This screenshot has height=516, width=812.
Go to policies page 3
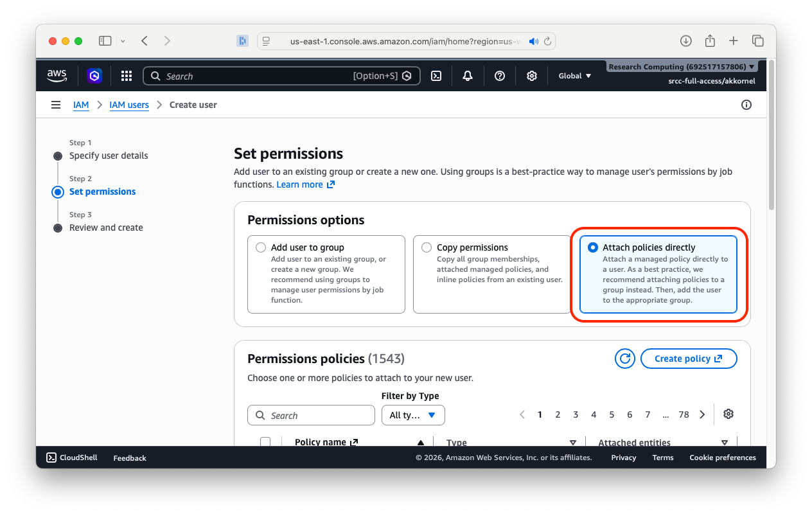576,415
